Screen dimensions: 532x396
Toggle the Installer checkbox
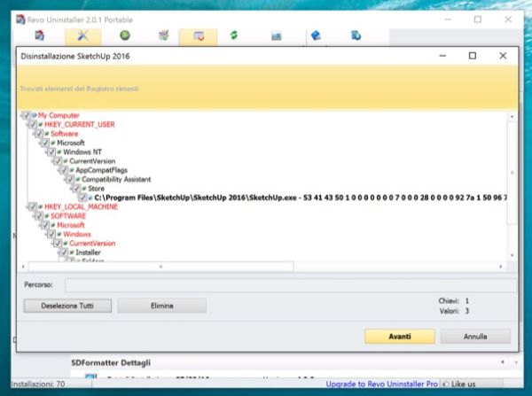[x=64, y=252]
